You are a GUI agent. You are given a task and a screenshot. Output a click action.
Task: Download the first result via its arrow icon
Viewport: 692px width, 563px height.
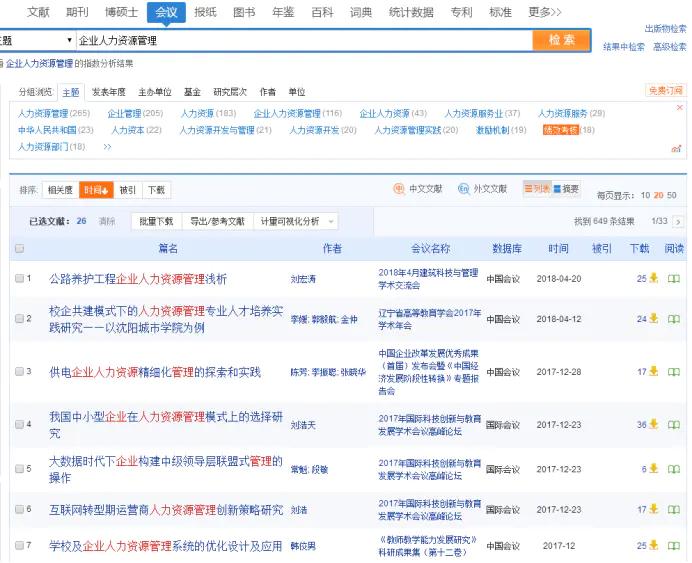(654, 278)
